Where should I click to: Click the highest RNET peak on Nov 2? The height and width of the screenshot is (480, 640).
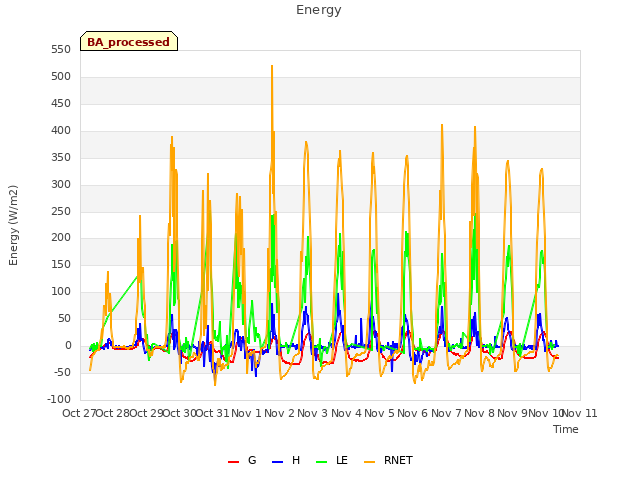click(272, 66)
